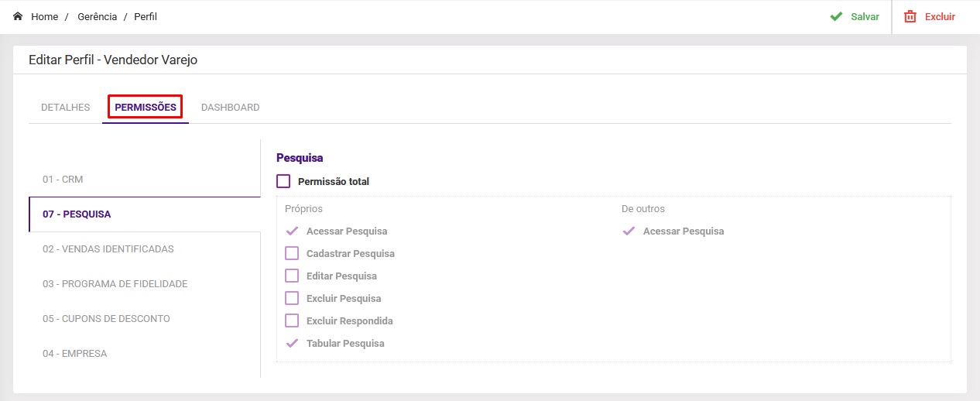Check the Editar Pesquisa checkbox
980x401 pixels.
coord(292,276)
